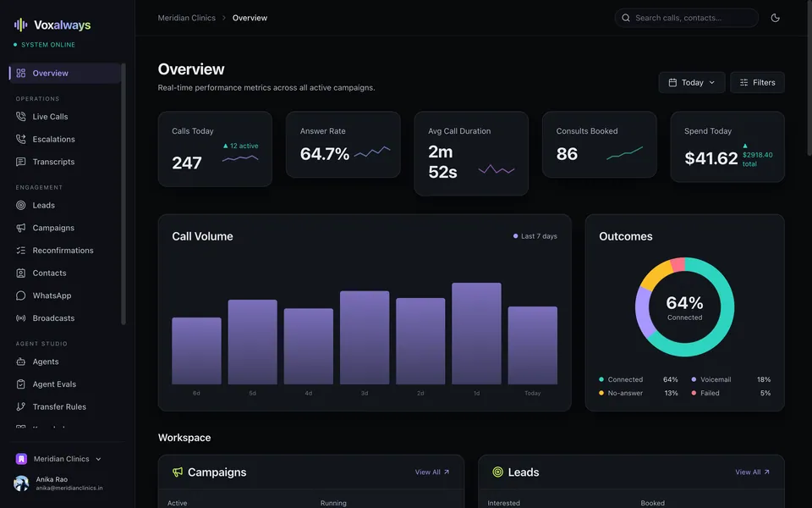Click the target icon in Leads card
This screenshot has height=508, width=812.
(x=497, y=472)
